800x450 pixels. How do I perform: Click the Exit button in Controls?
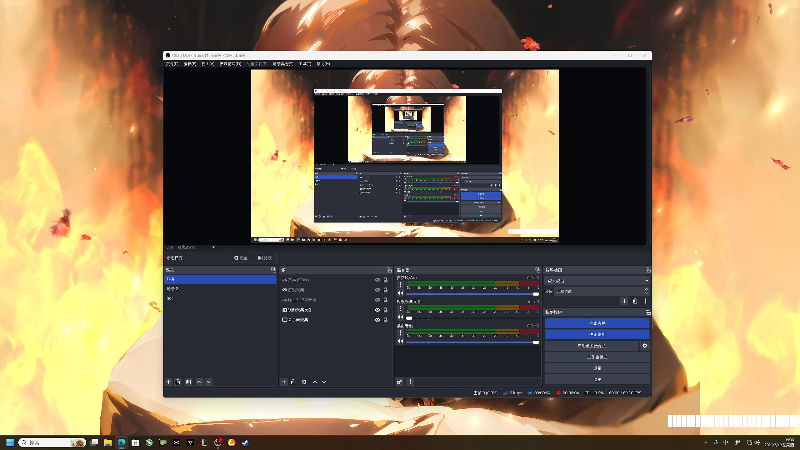tap(597, 379)
